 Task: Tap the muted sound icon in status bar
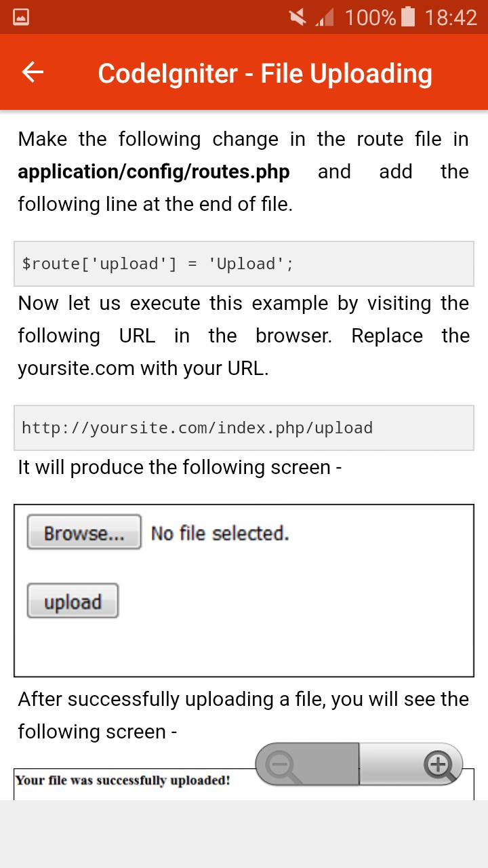297,17
